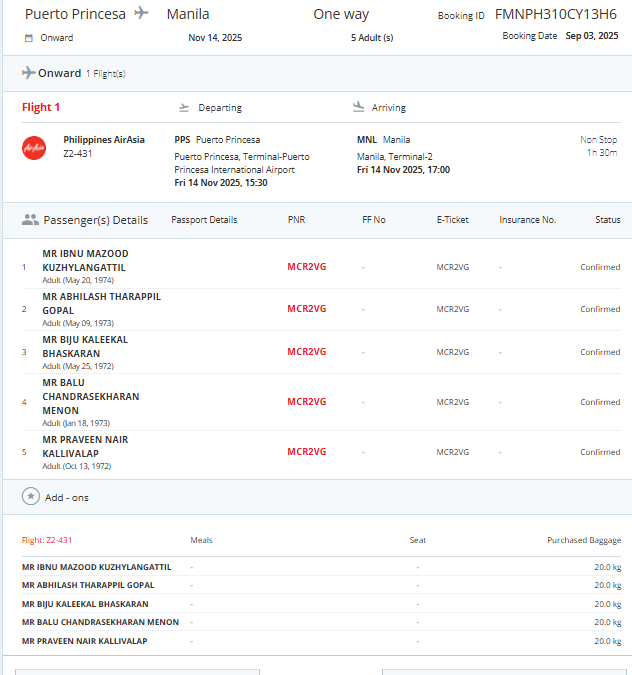Screen dimensions: 632x675
Task: Click the airplane icon between Puerto Princesa and Manila
Action: (141, 13)
